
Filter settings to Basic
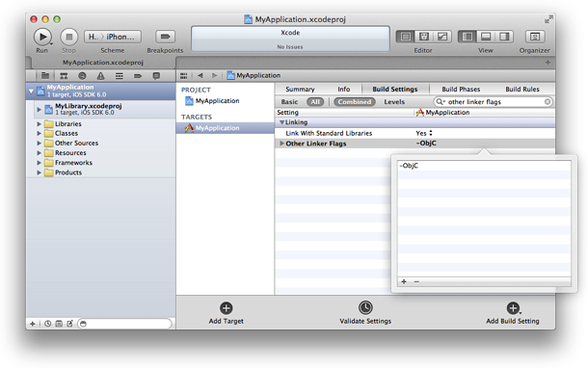pyautogui.click(x=289, y=102)
